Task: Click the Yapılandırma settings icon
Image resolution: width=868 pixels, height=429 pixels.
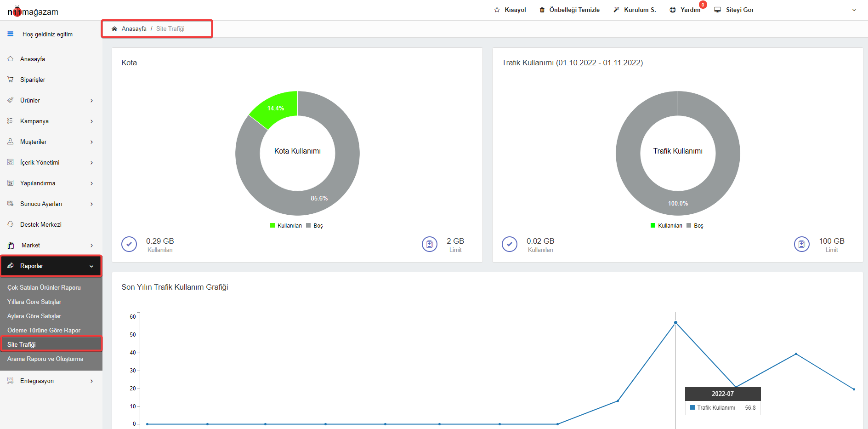Action: click(x=11, y=183)
